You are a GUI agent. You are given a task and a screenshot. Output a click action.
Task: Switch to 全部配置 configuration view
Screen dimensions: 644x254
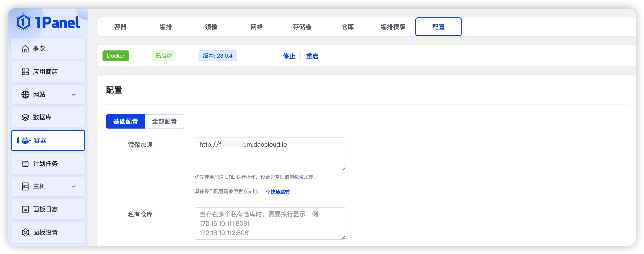pos(164,121)
